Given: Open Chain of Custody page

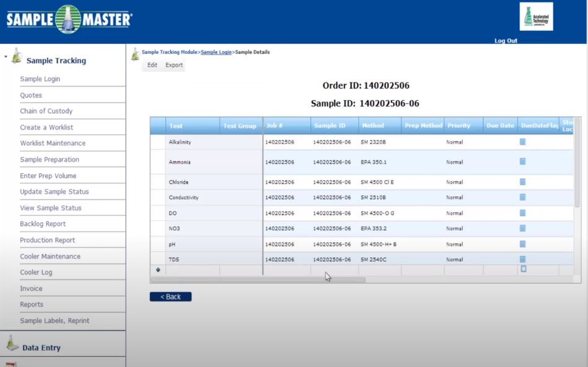Looking at the screenshot, I should click(x=46, y=111).
